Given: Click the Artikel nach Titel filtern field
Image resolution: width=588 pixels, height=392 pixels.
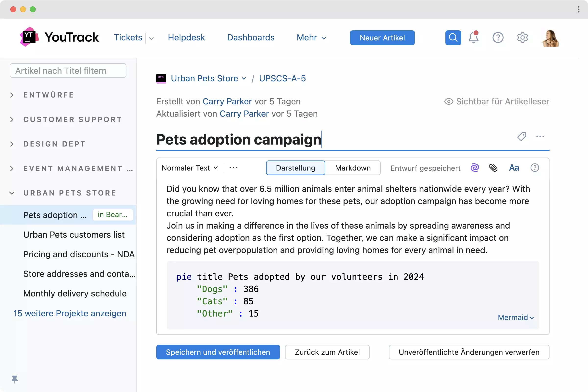Looking at the screenshot, I should click(68, 71).
